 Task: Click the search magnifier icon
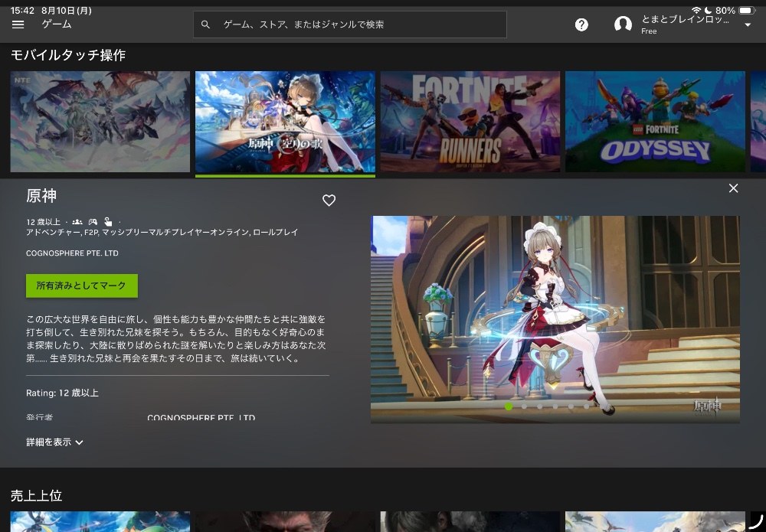point(205,24)
